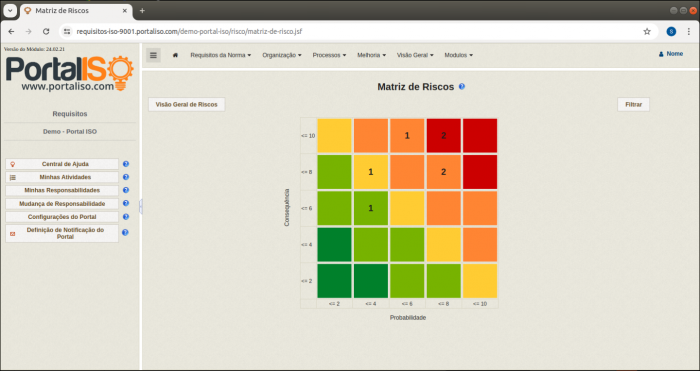The height and width of the screenshot is (371, 700).
Task: Click the hamburger menu toggle icon
Action: (153, 55)
